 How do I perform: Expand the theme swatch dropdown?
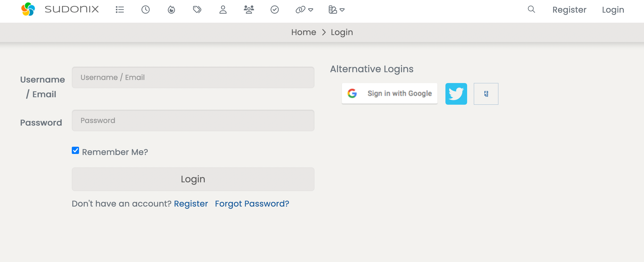click(336, 10)
